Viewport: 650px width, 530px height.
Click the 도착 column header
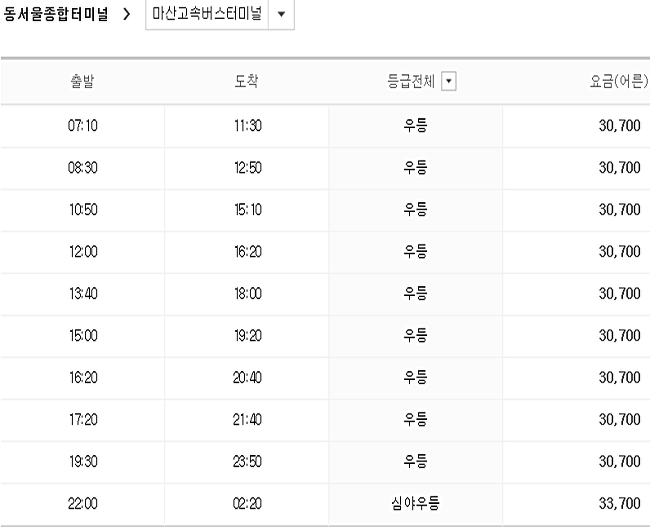(x=246, y=81)
